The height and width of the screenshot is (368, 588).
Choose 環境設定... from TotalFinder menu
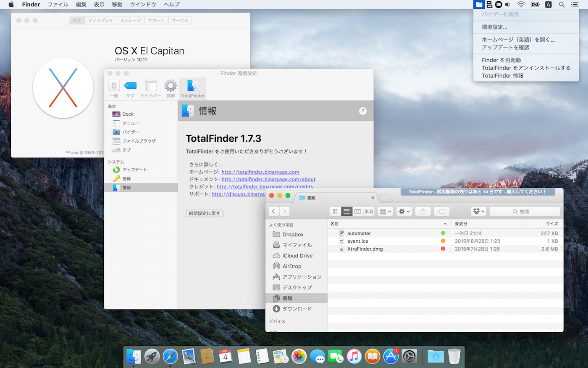tap(526, 27)
